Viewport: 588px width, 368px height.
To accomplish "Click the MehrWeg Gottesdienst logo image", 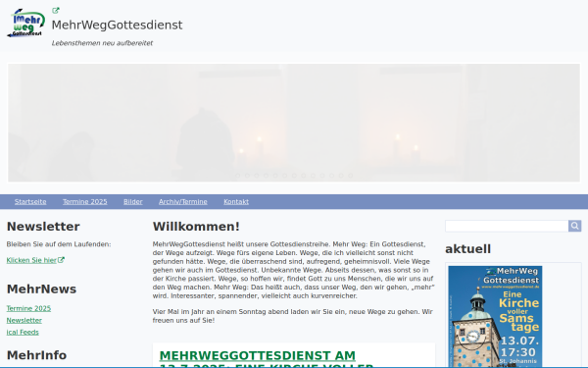I will tap(25, 23).
